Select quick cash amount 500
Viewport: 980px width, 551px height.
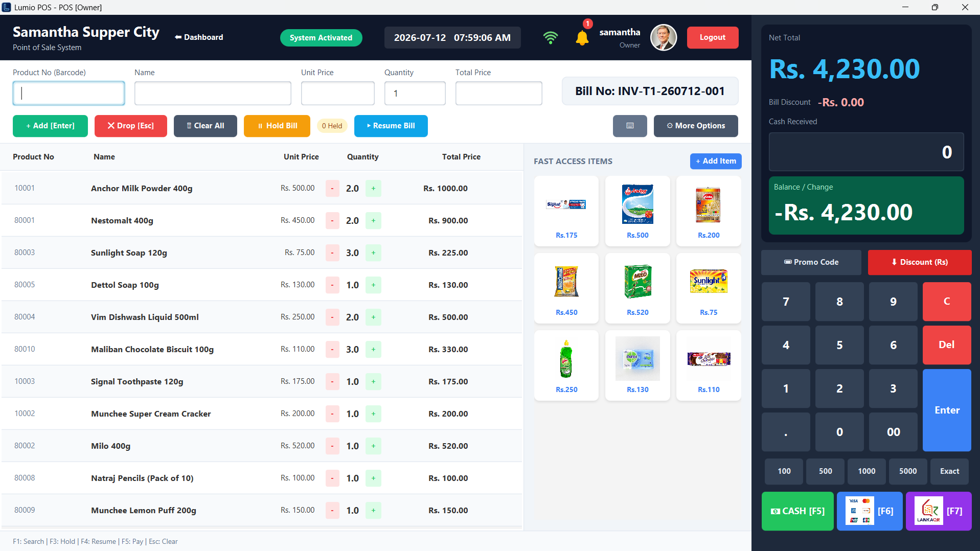coord(826,471)
